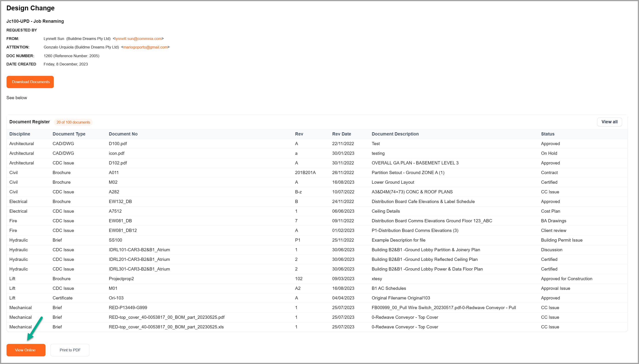Click the Certificate document type cell
Image resolution: width=639 pixels, height=364 pixels.
62,298
